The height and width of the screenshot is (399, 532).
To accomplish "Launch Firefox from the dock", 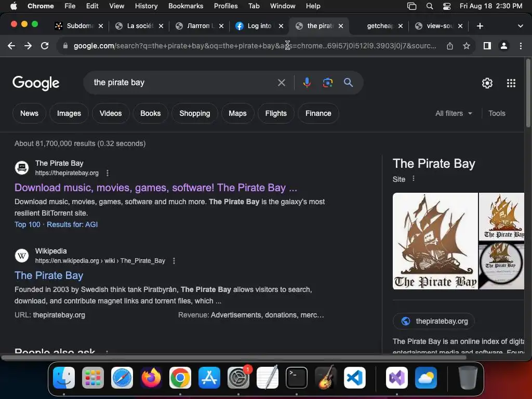I will pyautogui.click(x=151, y=378).
